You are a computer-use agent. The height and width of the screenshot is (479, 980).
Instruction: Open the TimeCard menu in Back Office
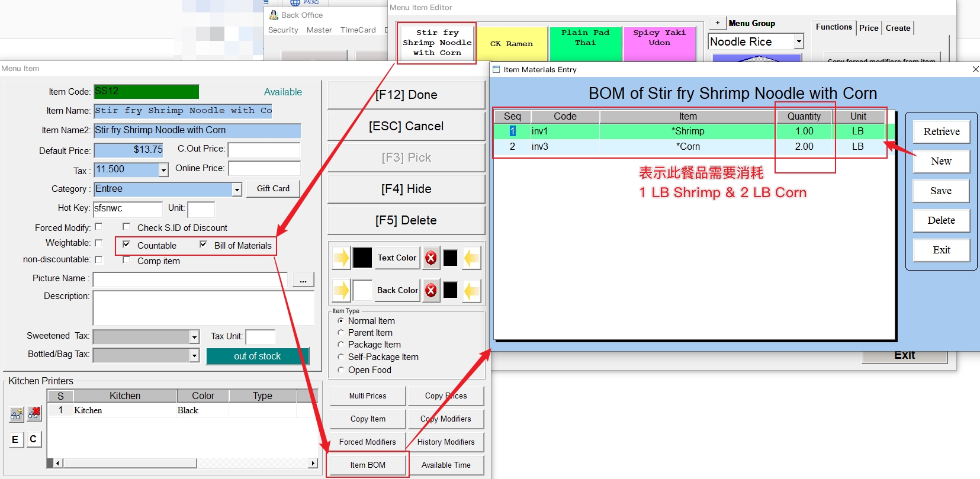358,30
